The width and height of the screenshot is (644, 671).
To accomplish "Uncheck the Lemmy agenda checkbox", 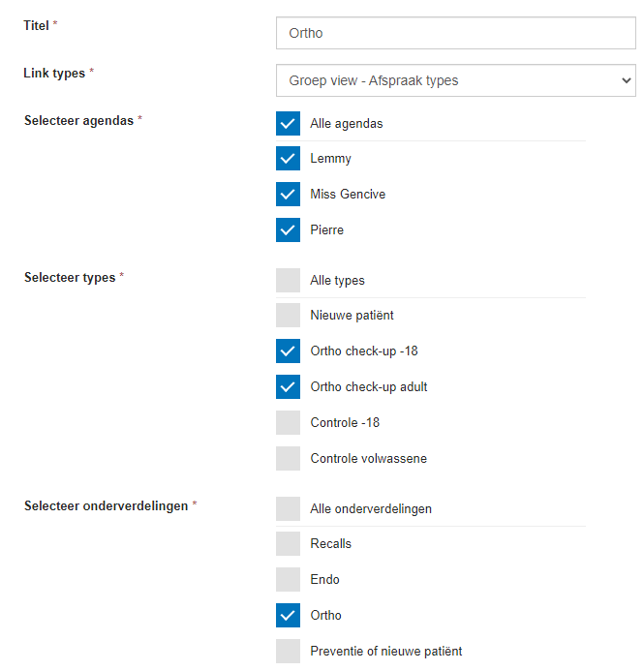I will coord(288,159).
